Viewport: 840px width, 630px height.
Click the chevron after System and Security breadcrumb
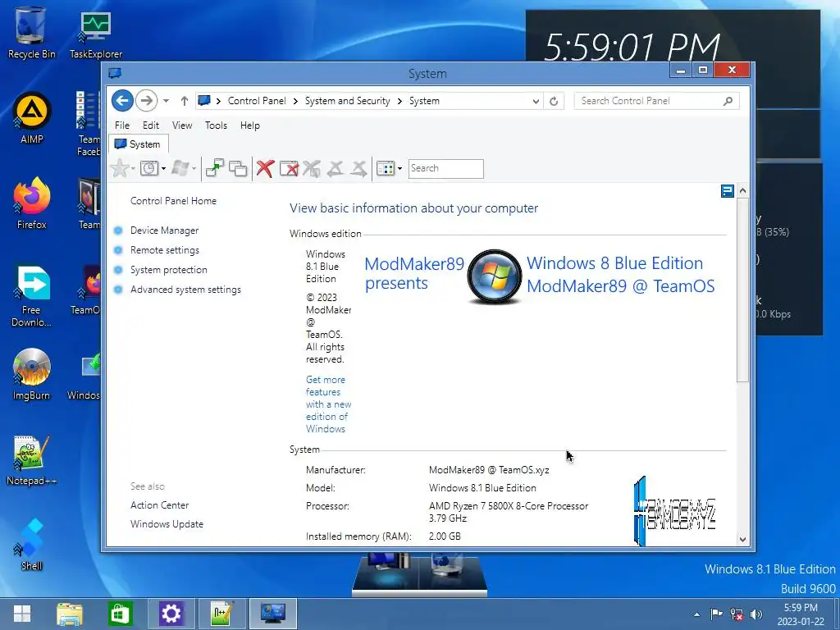[399, 101]
